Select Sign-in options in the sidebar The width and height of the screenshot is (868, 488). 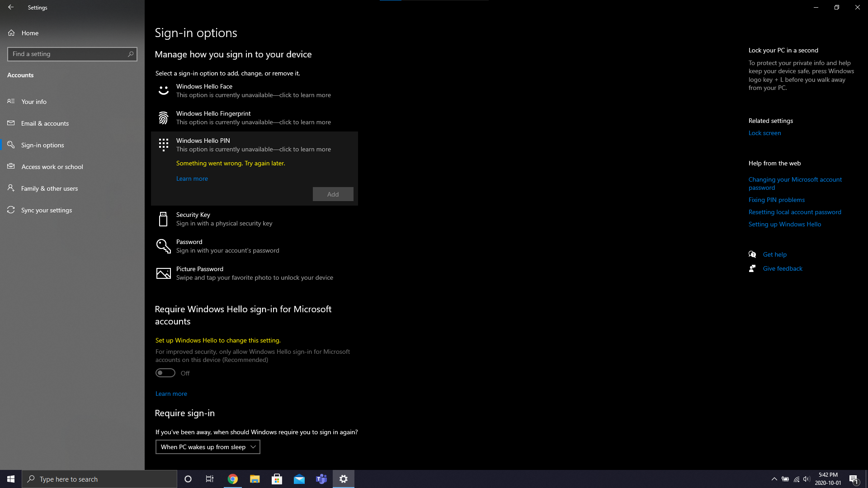tap(72, 145)
